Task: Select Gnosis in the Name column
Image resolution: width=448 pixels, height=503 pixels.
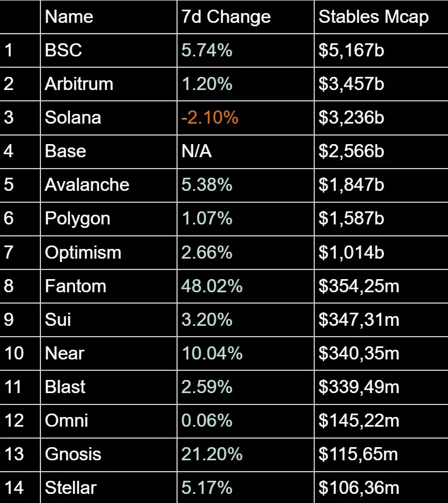Action: point(73,454)
